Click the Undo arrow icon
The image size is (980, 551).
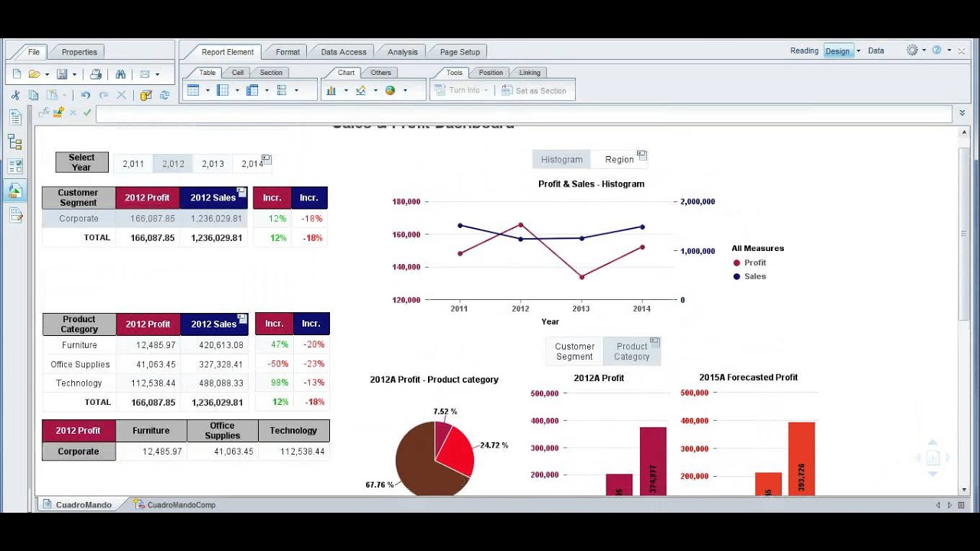85,95
